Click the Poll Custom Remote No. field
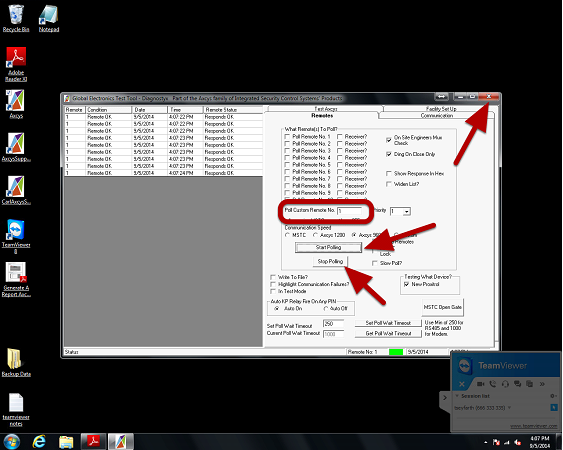This screenshot has height=450, width=563. 349,211
